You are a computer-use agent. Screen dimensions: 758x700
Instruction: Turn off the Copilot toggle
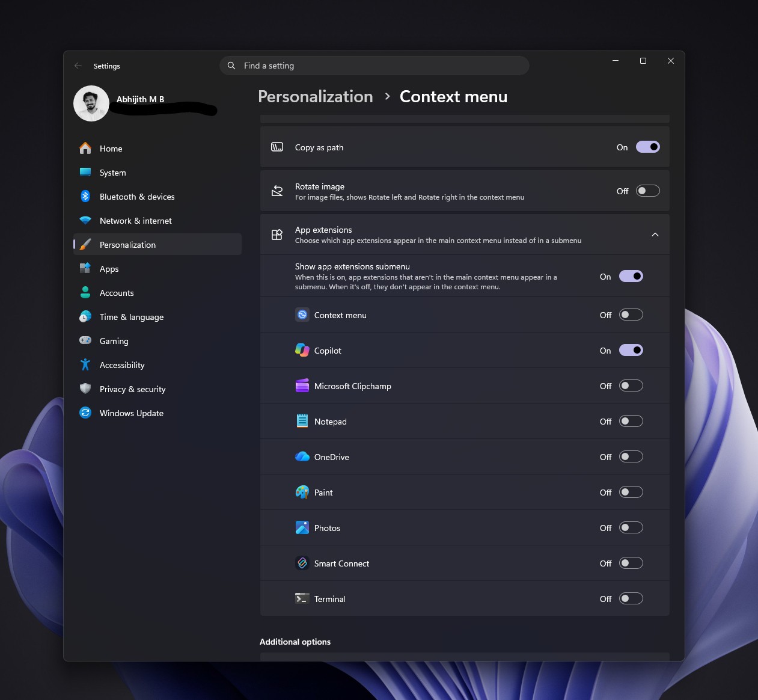click(631, 350)
